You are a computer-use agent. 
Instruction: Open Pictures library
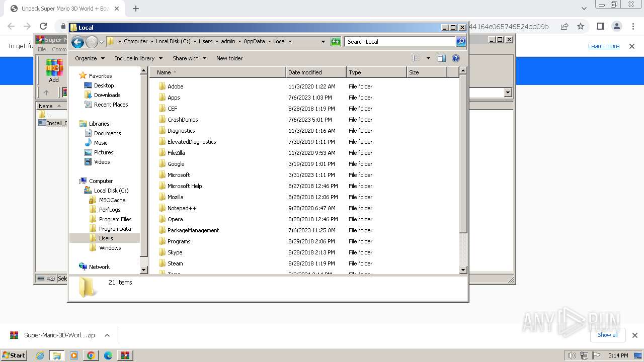click(x=104, y=152)
